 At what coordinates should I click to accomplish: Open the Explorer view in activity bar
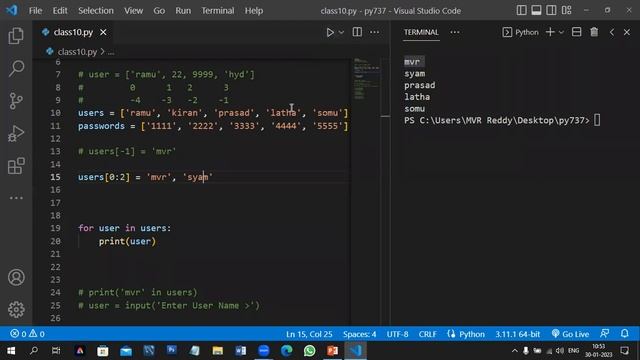16,36
